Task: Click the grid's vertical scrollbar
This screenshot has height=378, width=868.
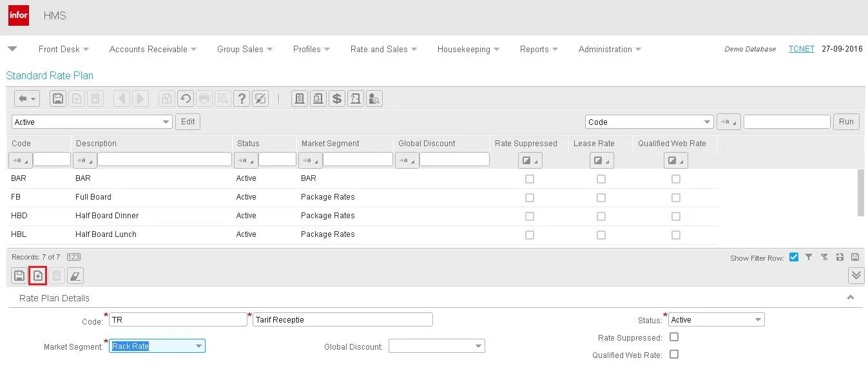Action: click(x=861, y=193)
